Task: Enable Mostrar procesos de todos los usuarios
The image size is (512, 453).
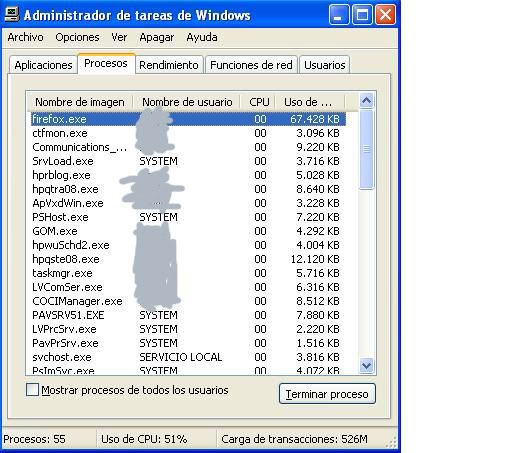Action: tap(32, 389)
